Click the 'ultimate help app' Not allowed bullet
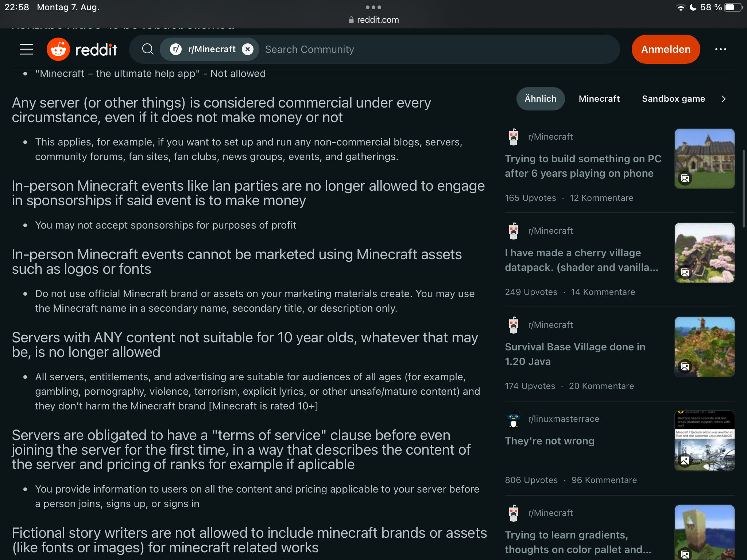The width and height of the screenshot is (747, 560). point(150,74)
